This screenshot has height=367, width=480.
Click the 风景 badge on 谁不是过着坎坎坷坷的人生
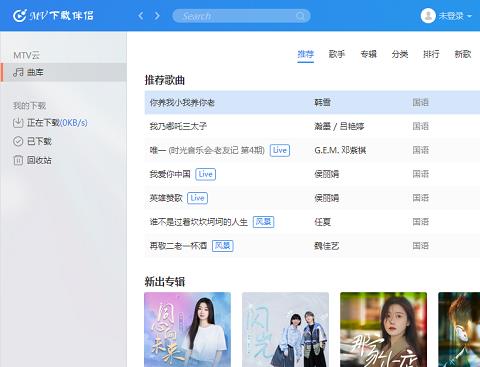tap(264, 222)
